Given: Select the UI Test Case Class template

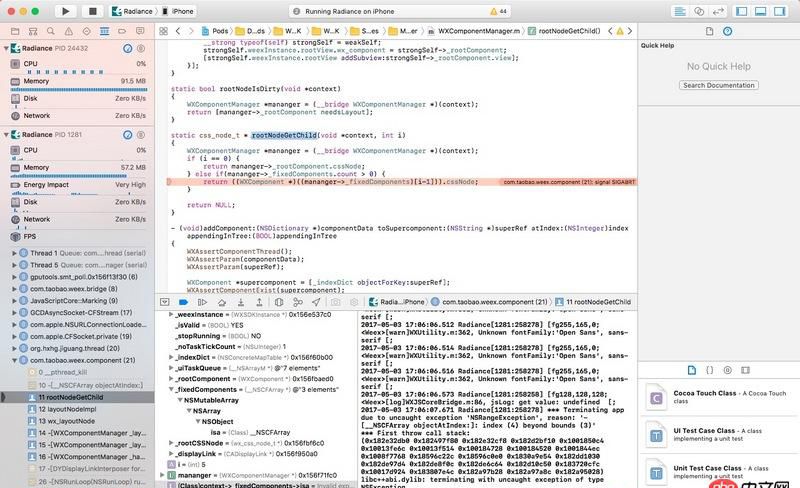Looking at the screenshot, I should [719, 435].
